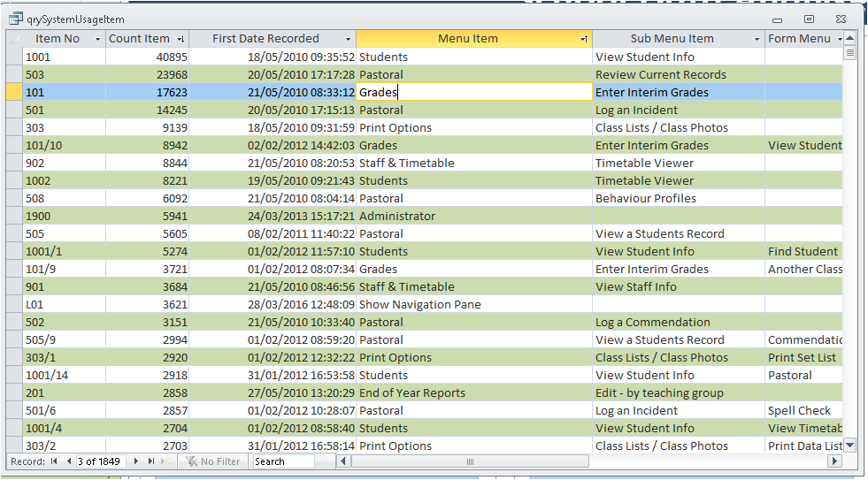Click the 'Spell Check' form menu cell

coord(803,410)
